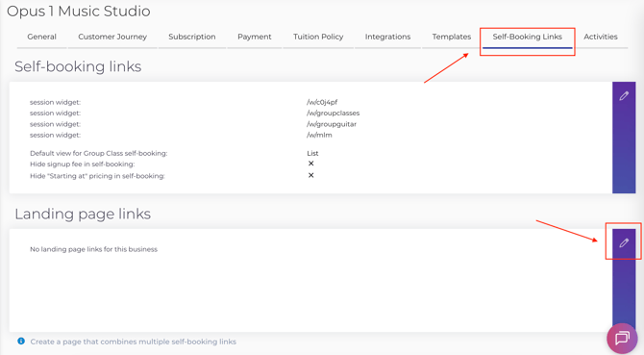Screen dimensions: 644x355
Task: Click the /w/c0j4pf widget link
Action: (x=322, y=102)
